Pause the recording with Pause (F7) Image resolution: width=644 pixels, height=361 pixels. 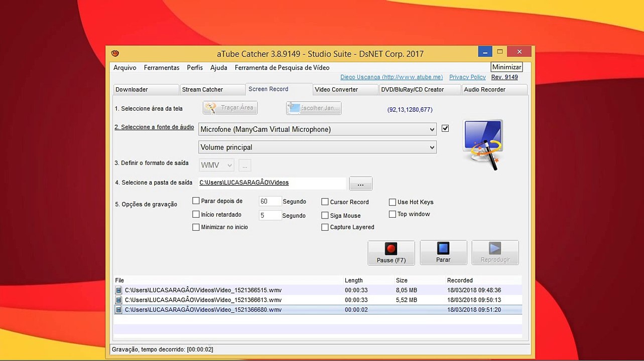click(x=391, y=253)
